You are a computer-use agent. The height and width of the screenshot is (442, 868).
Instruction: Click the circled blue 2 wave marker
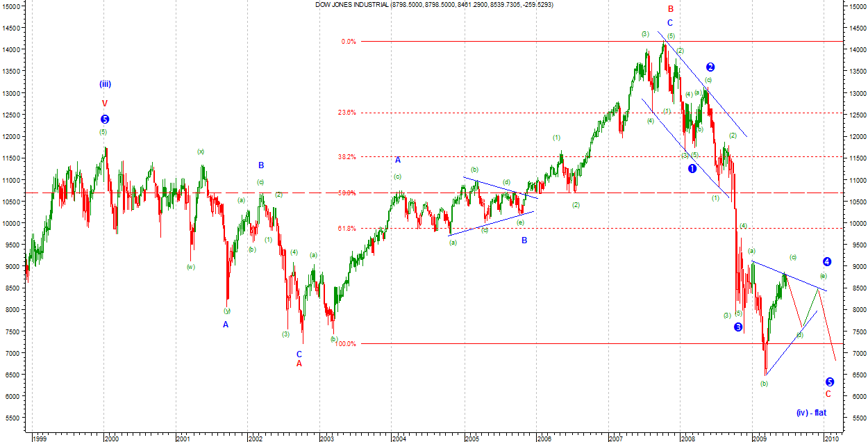[710, 67]
